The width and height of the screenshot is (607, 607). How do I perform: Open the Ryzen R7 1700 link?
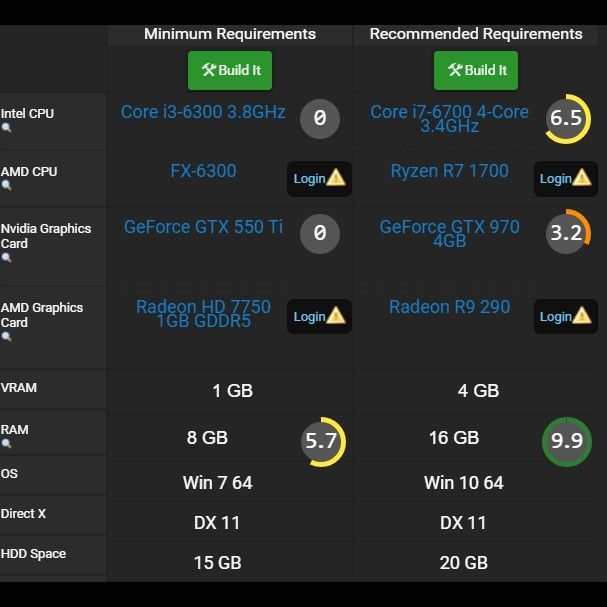(449, 171)
